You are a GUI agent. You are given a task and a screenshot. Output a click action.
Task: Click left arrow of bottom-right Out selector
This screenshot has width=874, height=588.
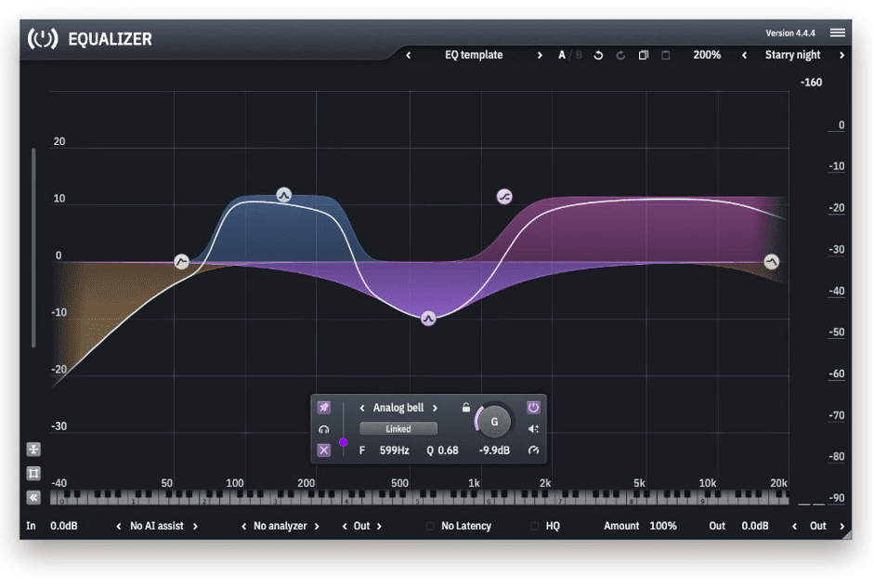(x=794, y=526)
